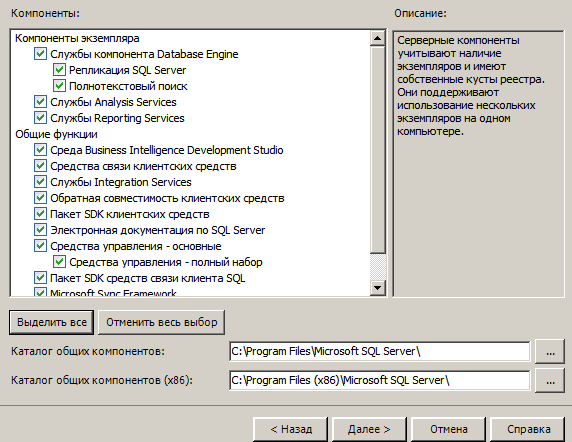572x442 pixels.
Task: Proceed with the Далее button
Action: [x=369, y=429]
